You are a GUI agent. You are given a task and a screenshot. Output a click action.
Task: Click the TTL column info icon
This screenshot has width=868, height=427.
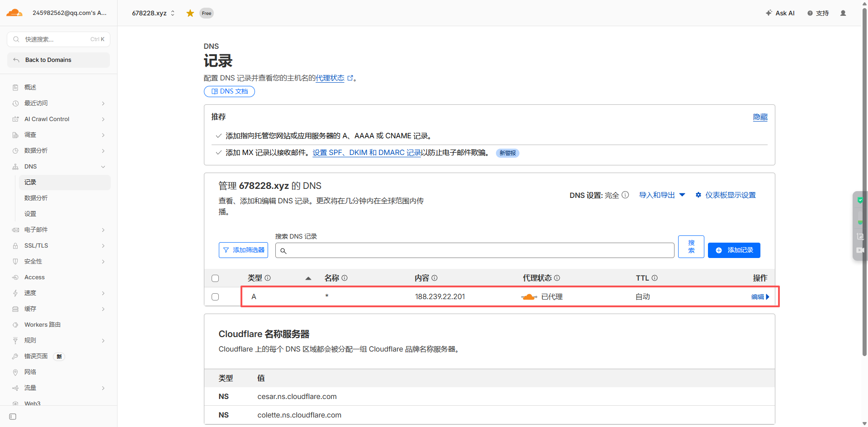coord(655,278)
